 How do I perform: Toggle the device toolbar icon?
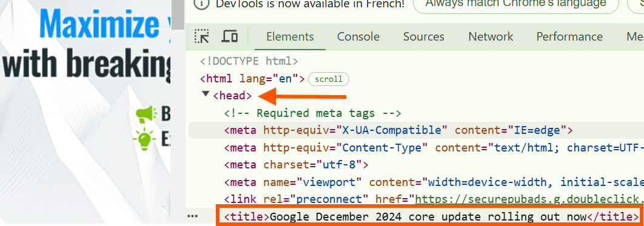(230, 36)
